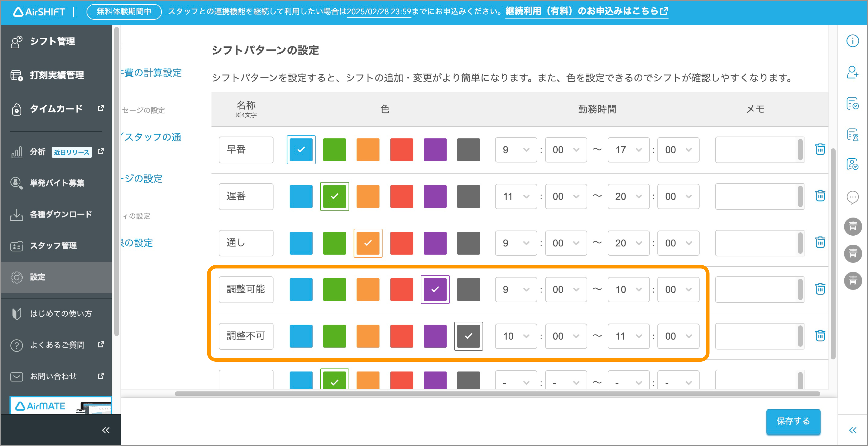
Task: Choose purple color for 遅番
Action: click(435, 196)
